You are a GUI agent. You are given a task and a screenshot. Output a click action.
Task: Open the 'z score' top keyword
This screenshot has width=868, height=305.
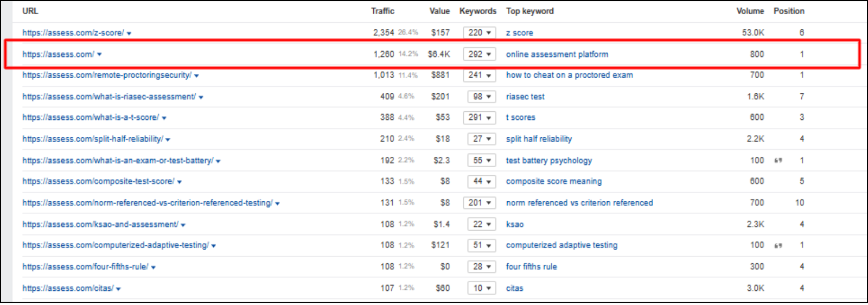tap(520, 33)
